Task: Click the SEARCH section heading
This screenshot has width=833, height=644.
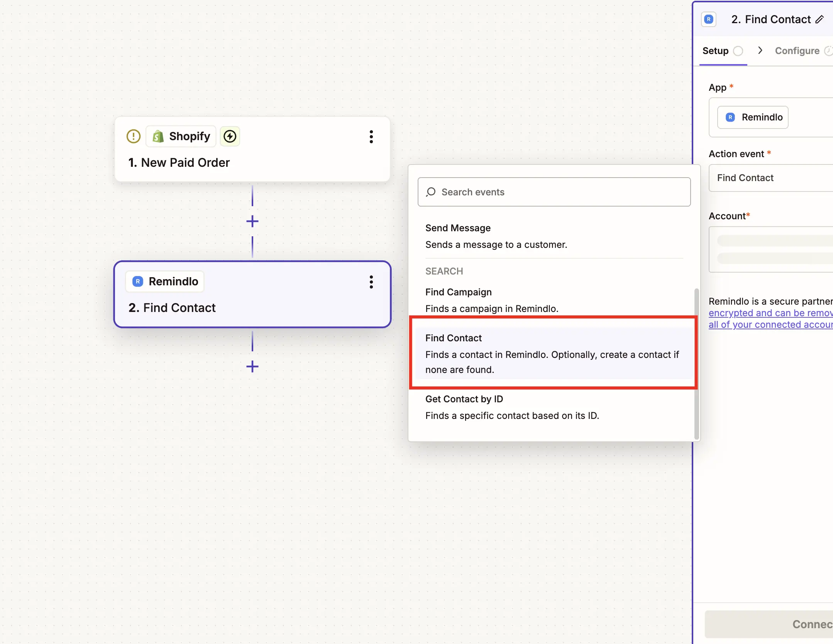Action: 444,271
